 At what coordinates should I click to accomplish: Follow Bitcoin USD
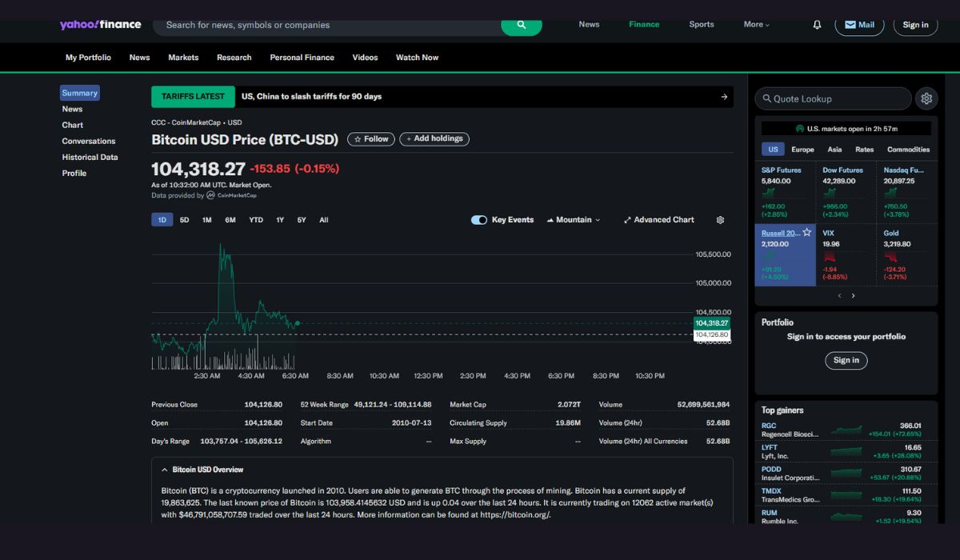(371, 139)
